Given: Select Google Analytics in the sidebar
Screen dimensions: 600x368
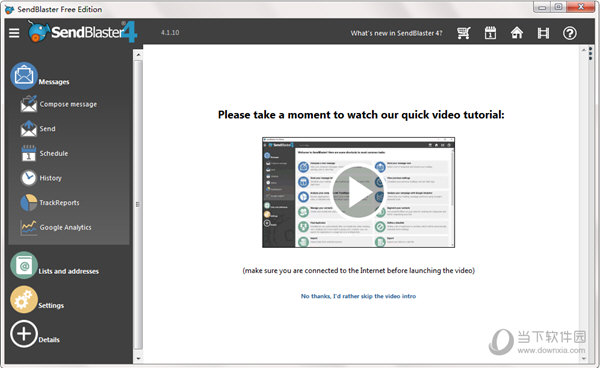Looking at the screenshot, I should [65, 227].
